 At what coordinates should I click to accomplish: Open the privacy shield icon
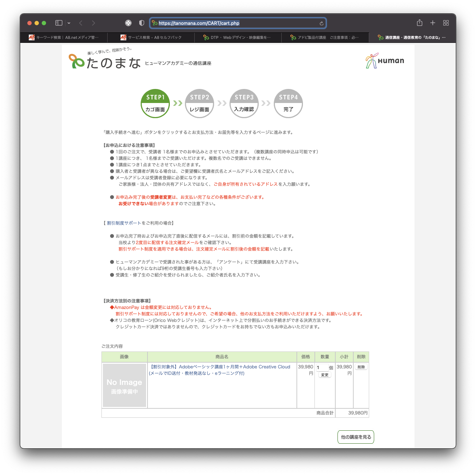142,23
